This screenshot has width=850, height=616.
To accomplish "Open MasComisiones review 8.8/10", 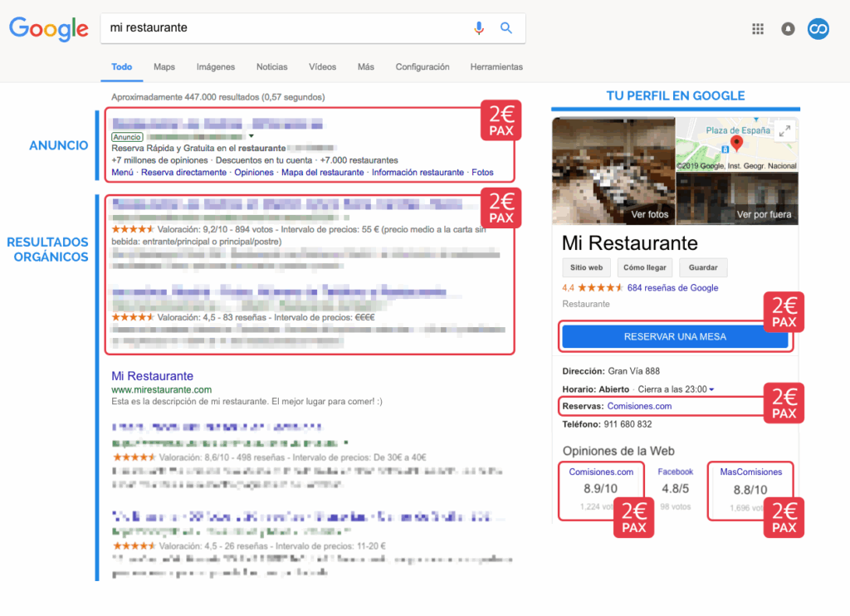I will pyautogui.click(x=750, y=490).
